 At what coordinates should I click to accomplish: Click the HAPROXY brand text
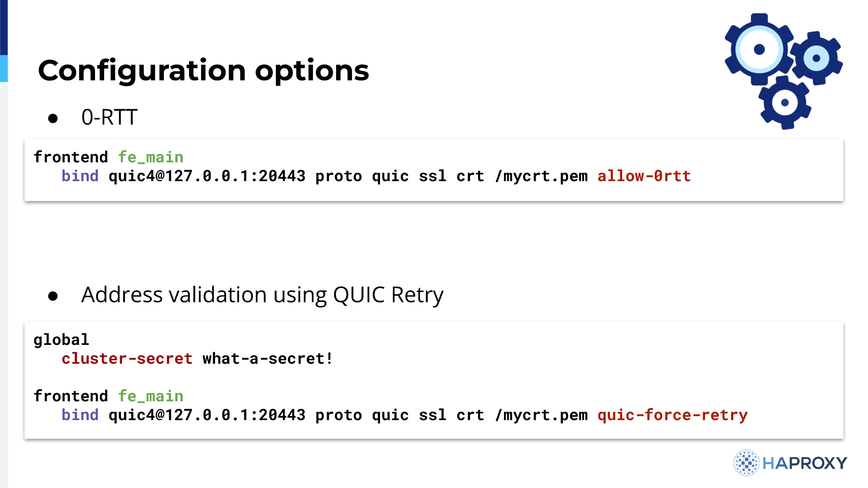tap(805, 463)
